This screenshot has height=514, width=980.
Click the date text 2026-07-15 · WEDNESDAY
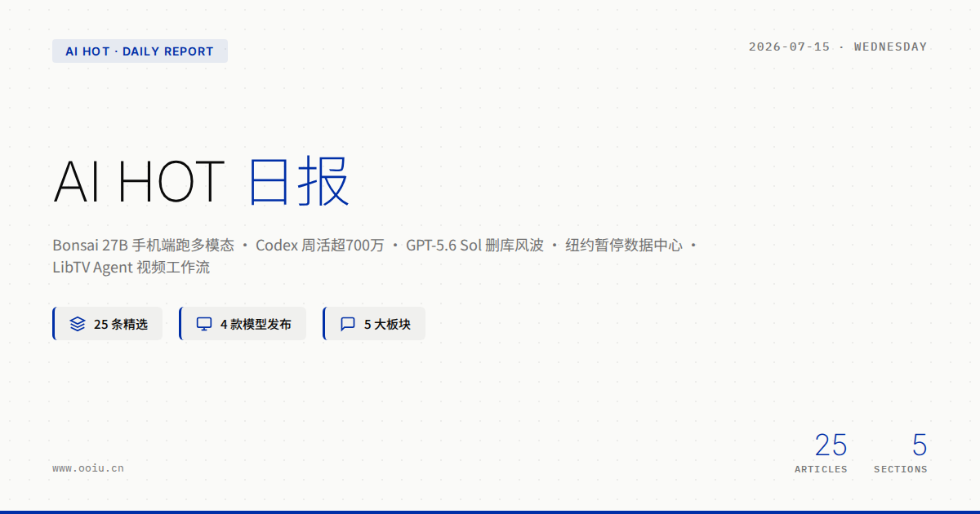point(838,47)
